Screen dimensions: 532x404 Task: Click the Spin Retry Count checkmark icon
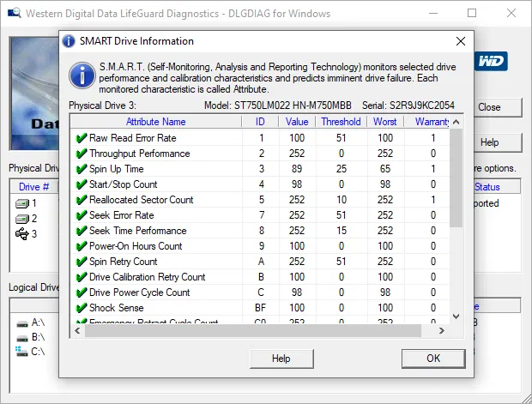[82, 262]
